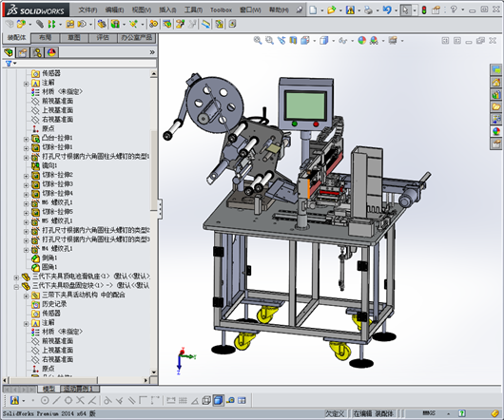Click the feature tree horizontal scrollbar right arrow
The image size is (504, 420).
coord(145,380)
